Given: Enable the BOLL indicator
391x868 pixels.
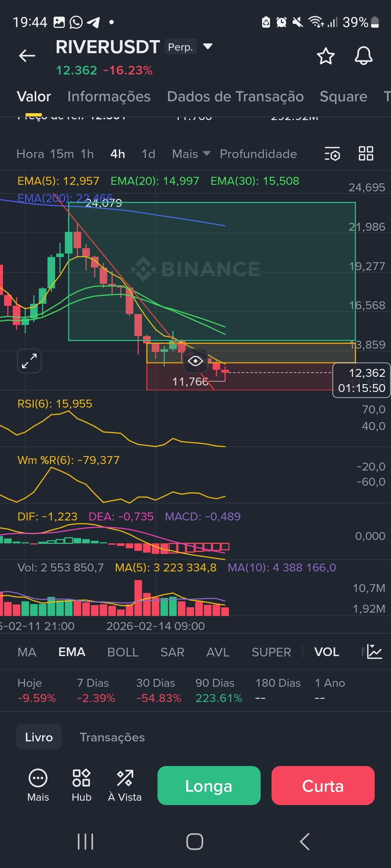Looking at the screenshot, I should 123,652.
